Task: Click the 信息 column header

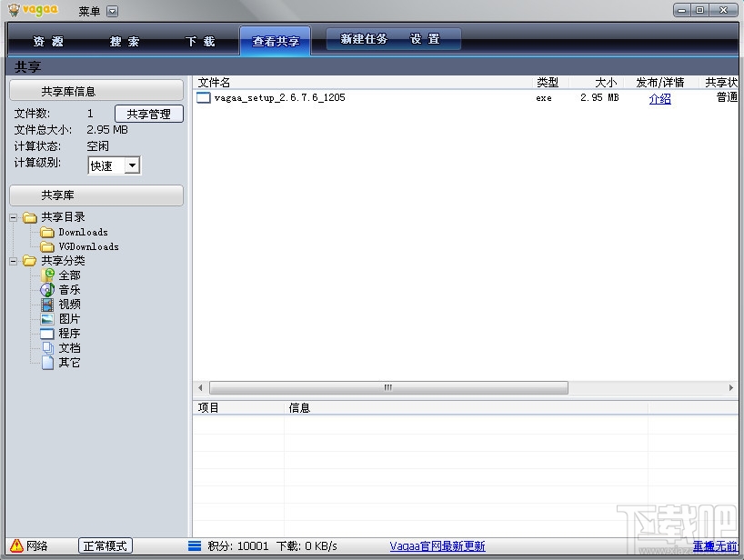Action: coord(467,408)
